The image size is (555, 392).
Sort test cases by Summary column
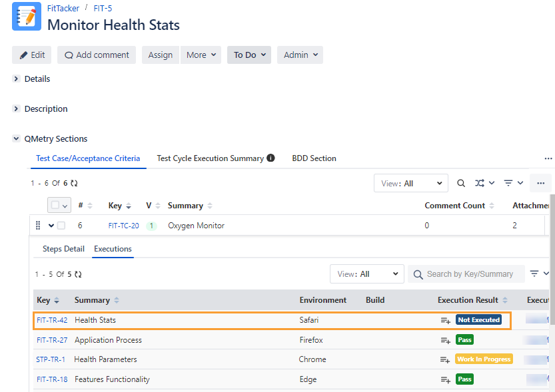(210, 206)
